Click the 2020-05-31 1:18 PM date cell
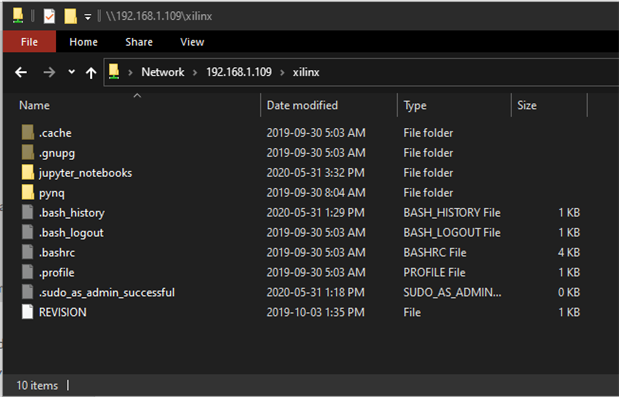Image resolution: width=619 pixels, height=397 pixels. click(x=315, y=292)
